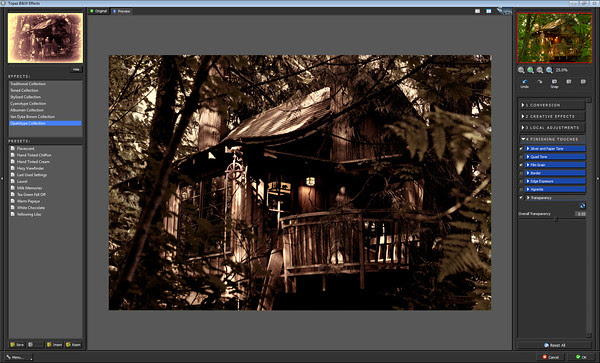Open the Menu... button
Image resolution: width=600 pixels, height=363 pixels.
[x=18, y=357]
